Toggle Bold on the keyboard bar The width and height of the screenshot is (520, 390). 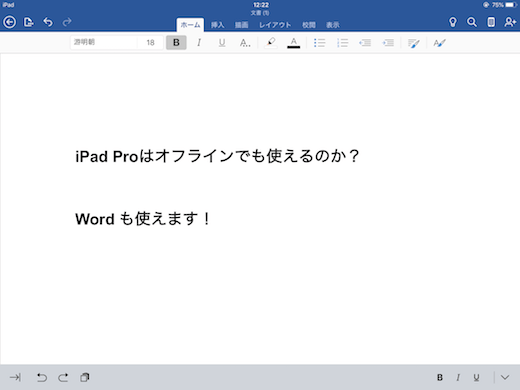440,377
